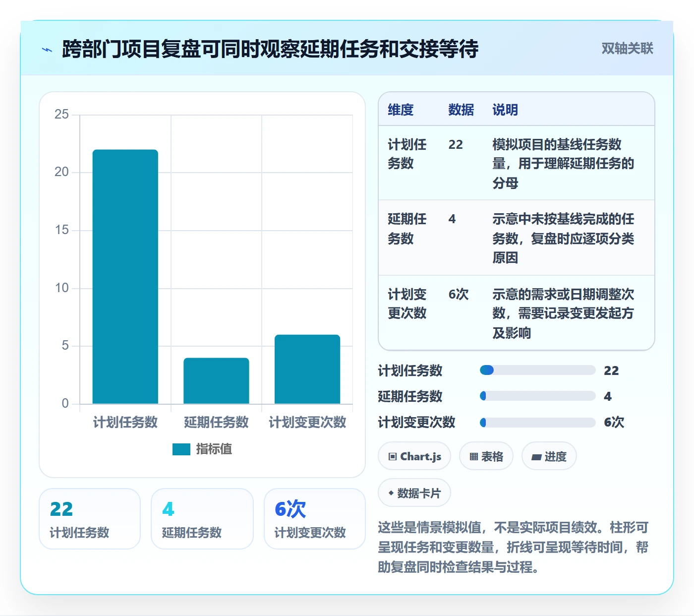
Task: Click description starting 示意的需求或日期调整
Action: (x=563, y=313)
